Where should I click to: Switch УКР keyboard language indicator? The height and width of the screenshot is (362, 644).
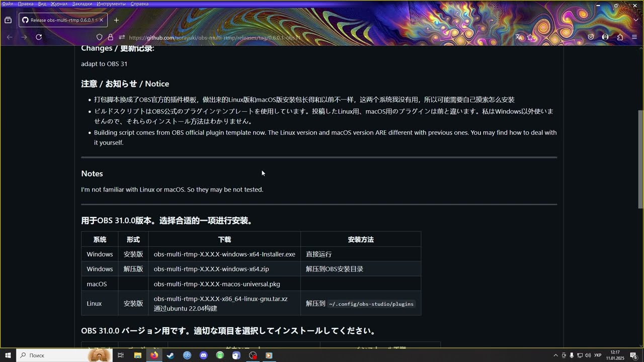[x=599, y=355]
